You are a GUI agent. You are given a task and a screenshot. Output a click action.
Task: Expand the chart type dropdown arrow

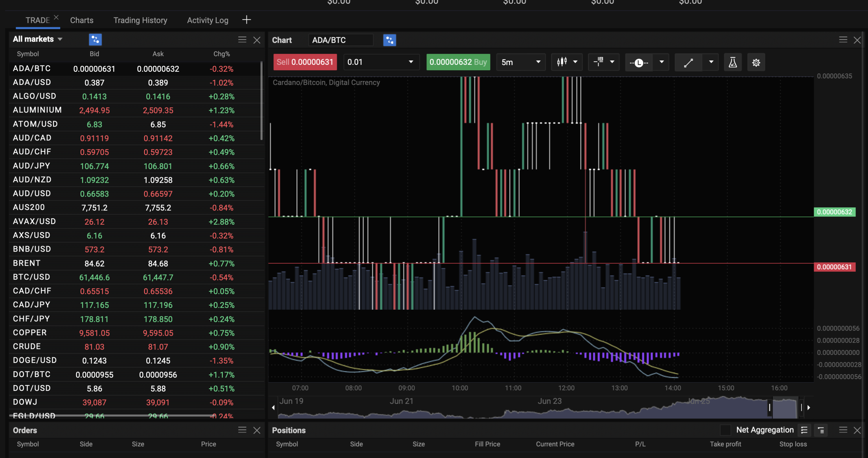(575, 62)
